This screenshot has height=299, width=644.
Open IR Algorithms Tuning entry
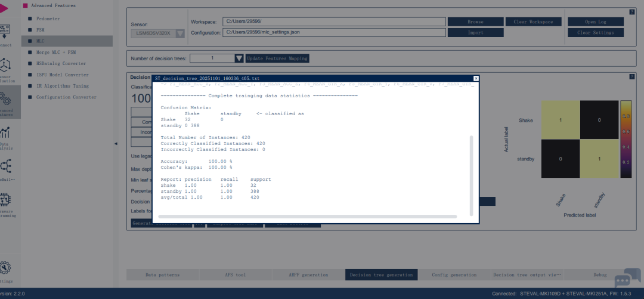click(62, 86)
